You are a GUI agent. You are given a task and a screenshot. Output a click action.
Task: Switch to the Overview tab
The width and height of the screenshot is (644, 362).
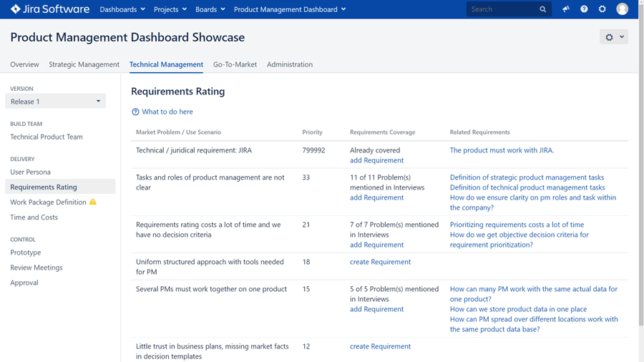(24, 64)
